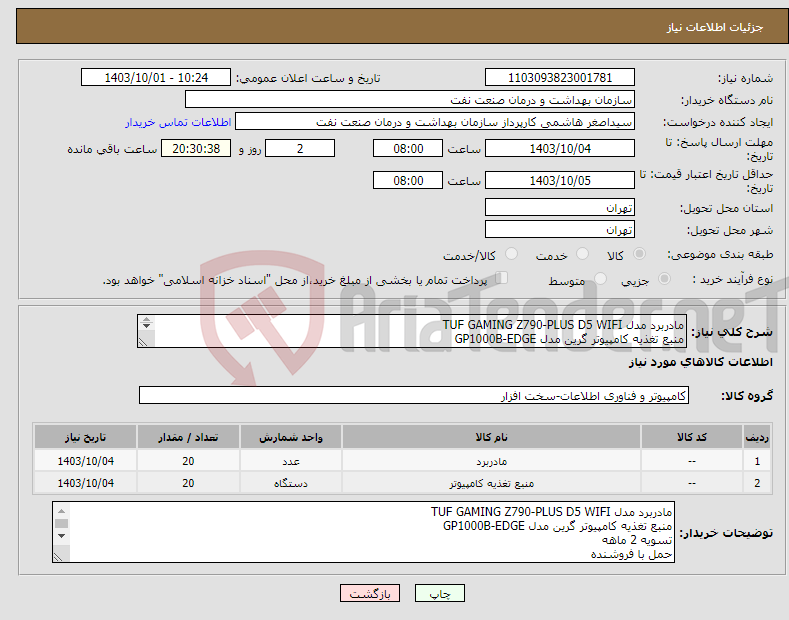This screenshot has height=620, width=789.
Task: Click the response deadline time 08:00 field
Action: point(408,149)
